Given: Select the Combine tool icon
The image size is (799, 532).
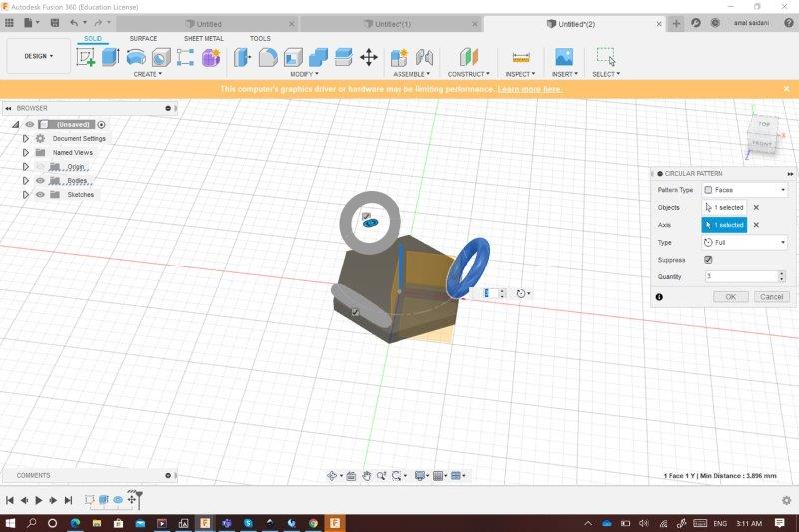Looking at the screenshot, I should 318,57.
